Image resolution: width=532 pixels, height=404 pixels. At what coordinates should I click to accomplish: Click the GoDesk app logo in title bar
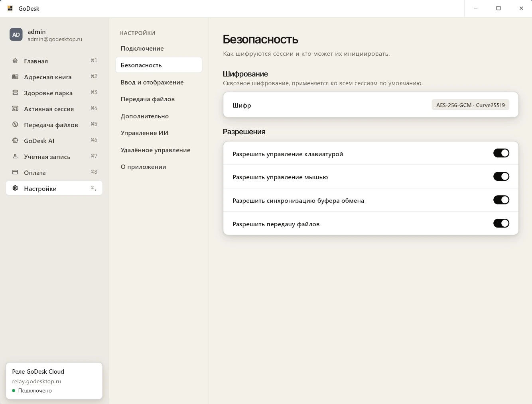(x=10, y=8)
